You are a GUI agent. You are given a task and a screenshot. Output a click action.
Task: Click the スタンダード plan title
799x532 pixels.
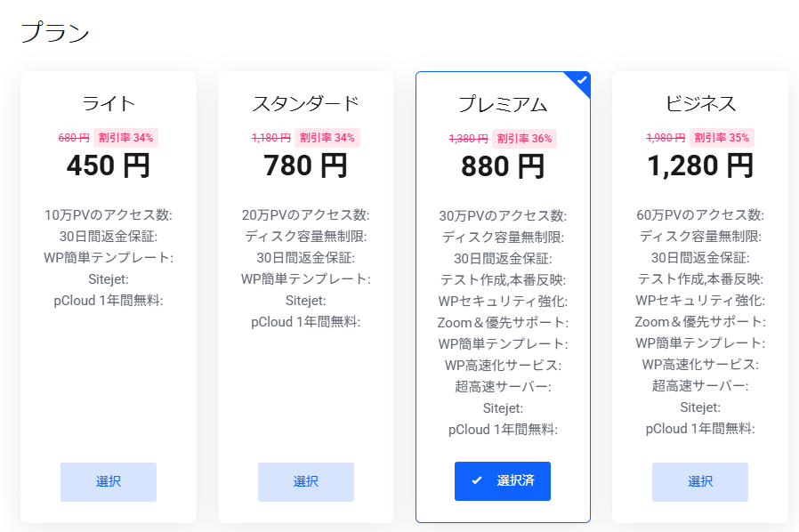click(306, 103)
